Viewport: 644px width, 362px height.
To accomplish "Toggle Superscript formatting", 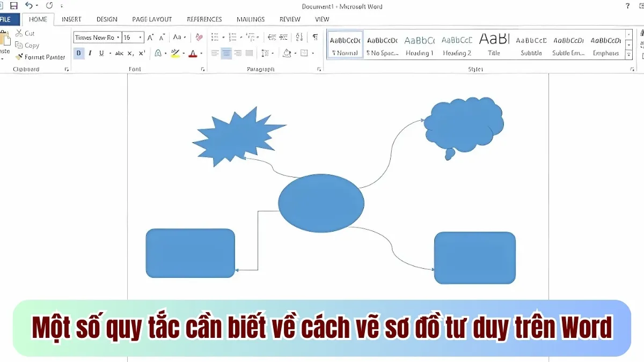I will tap(142, 53).
